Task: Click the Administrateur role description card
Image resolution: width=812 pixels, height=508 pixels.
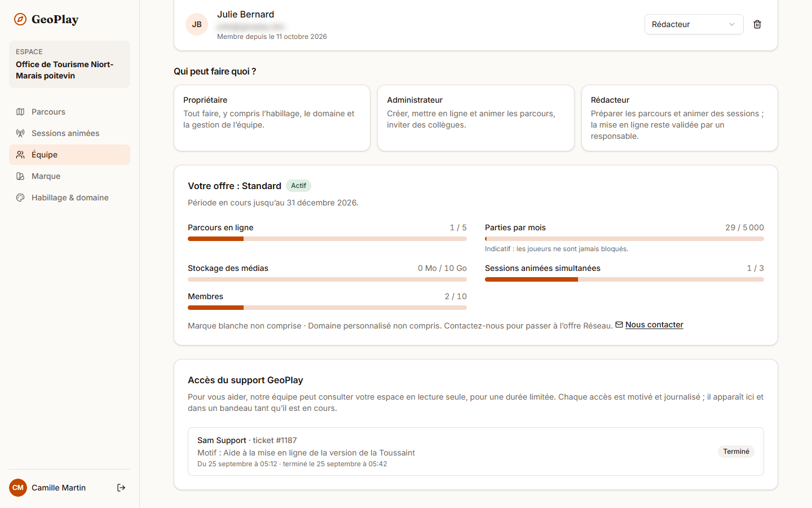Action: (x=476, y=118)
